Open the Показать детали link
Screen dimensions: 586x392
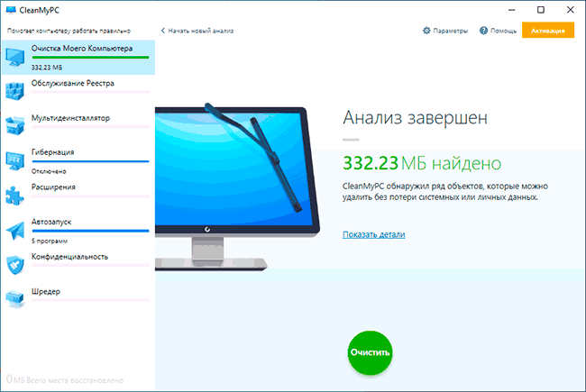click(x=374, y=234)
